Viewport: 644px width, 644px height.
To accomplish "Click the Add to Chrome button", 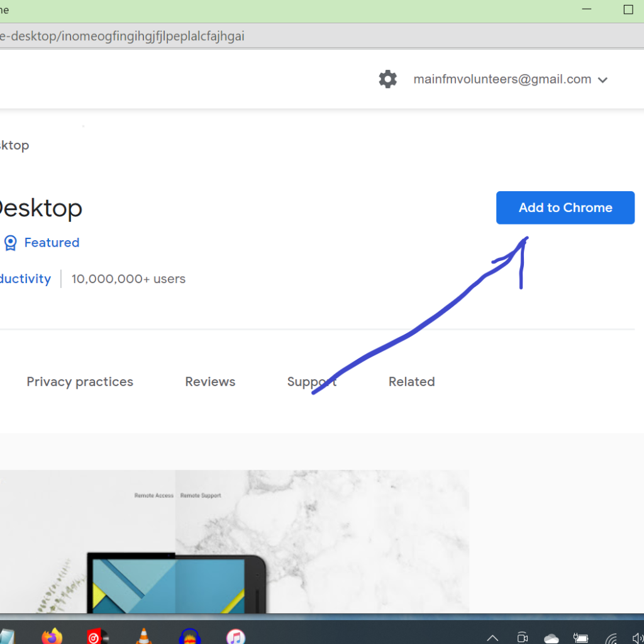I will (565, 208).
